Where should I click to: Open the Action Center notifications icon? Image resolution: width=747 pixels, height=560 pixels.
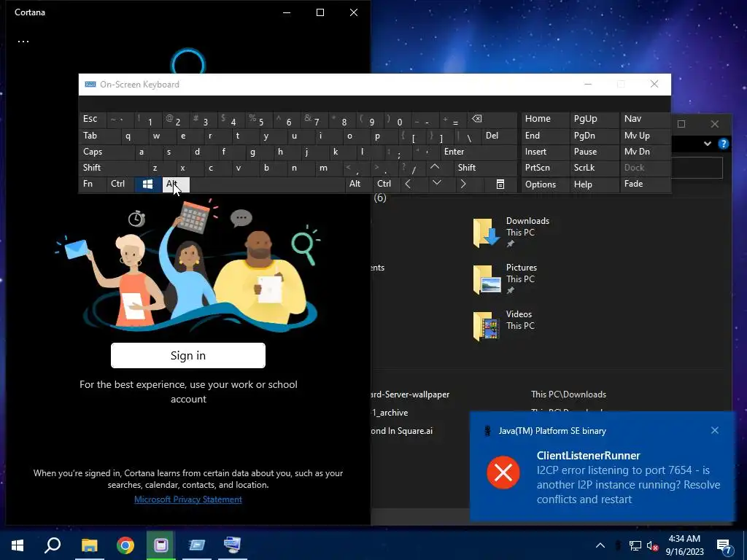click(724, 546)
